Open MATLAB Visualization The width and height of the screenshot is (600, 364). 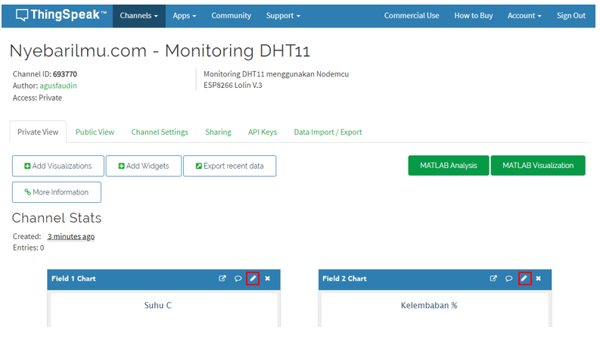point(538,165)
